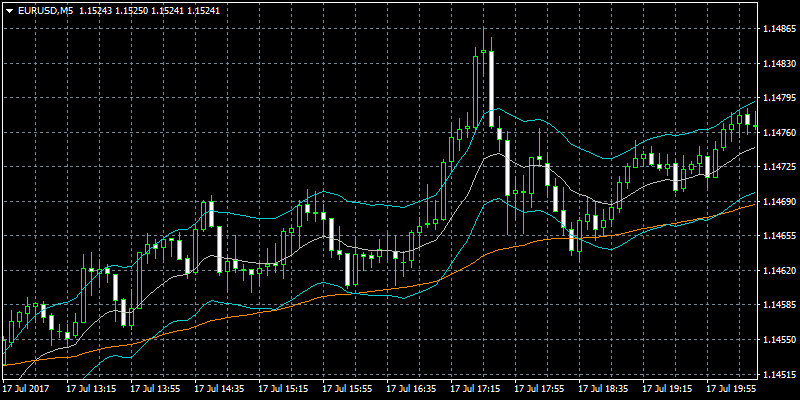Click the 17 Jul 15:55 time label
Image resolution: width=800 pixels, height=400 pixels.
click(x=347, y=389)
